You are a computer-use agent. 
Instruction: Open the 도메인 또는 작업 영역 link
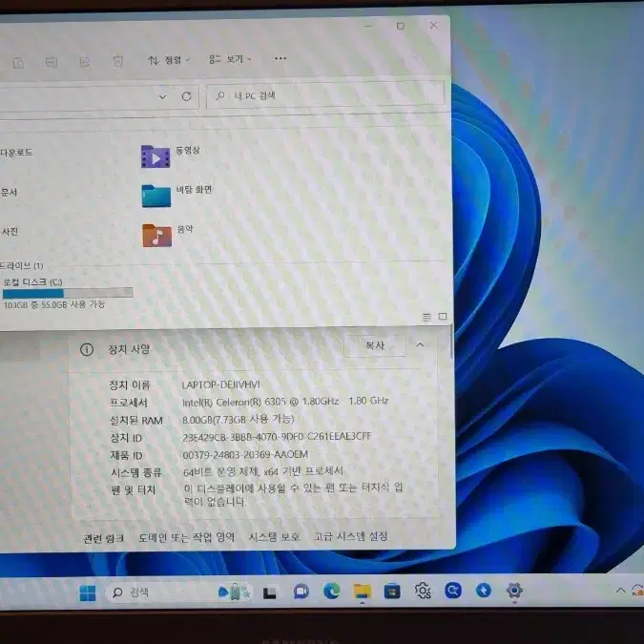click(x=186, y=537)
